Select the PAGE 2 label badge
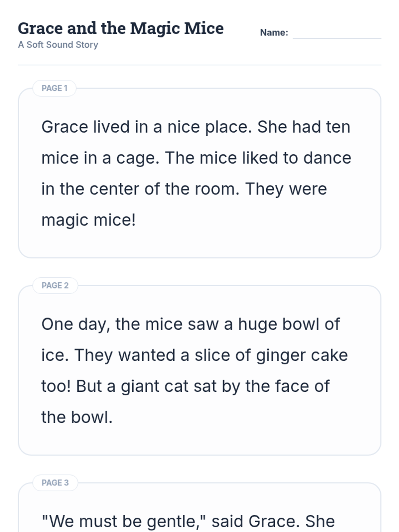 (55, 286)
